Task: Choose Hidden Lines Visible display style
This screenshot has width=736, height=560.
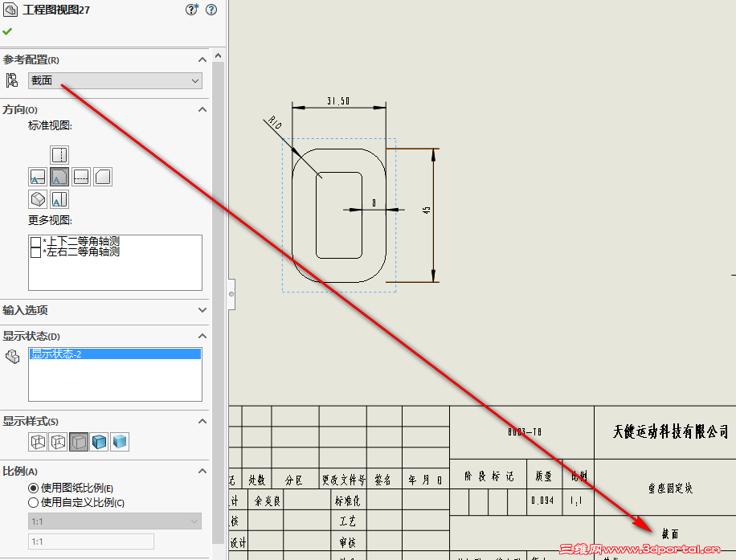Action: (x=58, y=442)
